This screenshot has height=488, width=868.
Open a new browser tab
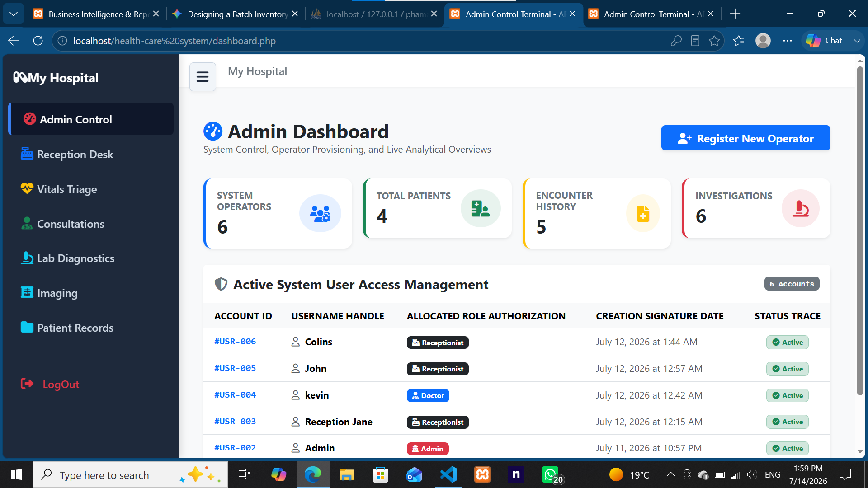click(x=735, y=14)
